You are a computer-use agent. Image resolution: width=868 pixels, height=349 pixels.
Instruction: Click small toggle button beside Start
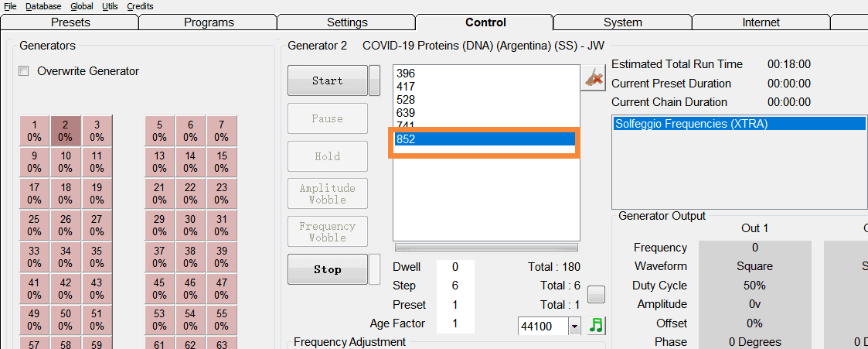[374, 80]
